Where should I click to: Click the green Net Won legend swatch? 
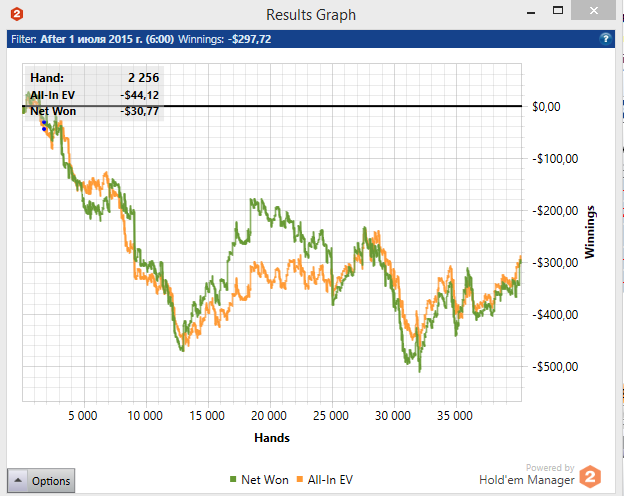click(x=233, y=479)
